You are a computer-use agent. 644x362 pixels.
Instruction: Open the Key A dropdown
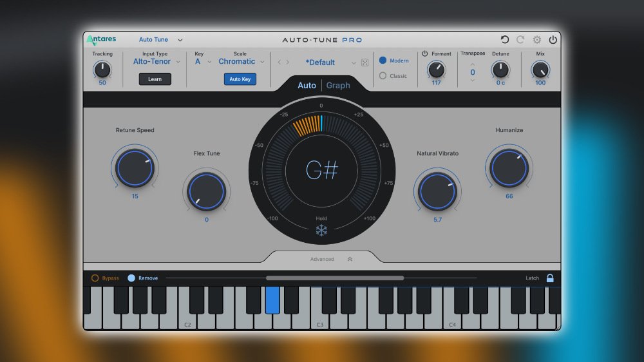pos(203,62)
